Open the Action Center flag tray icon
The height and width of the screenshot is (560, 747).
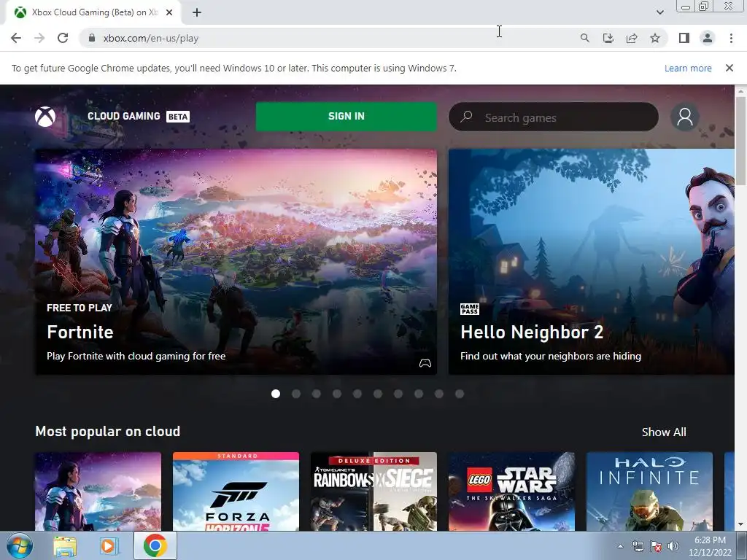[656, 546]
